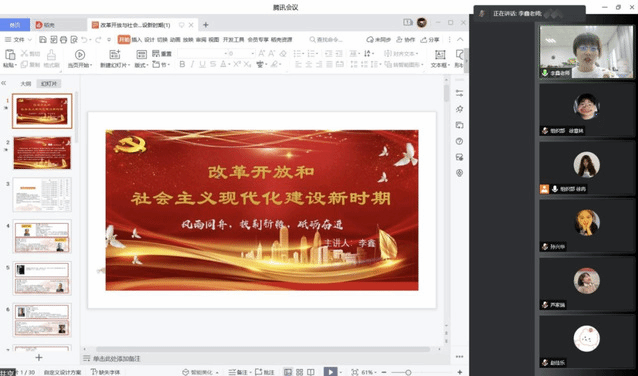Click the Undo arrow icon

tap(84, 39)
